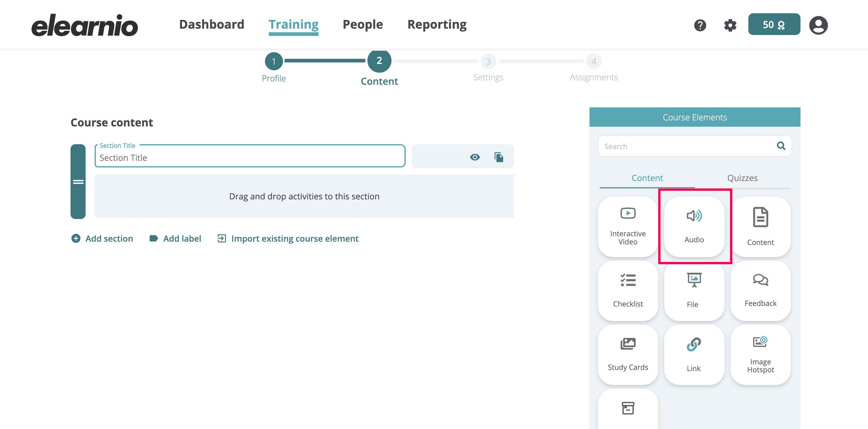Click the Course Elements search field
868x429 pixels.
[x=694, y=146]
